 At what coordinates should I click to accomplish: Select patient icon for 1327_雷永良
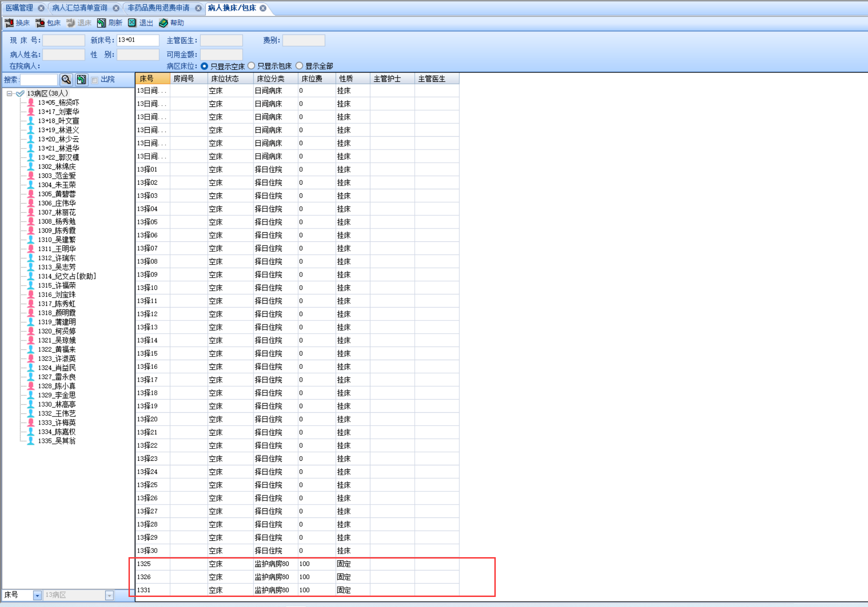(x=31, y=377)
